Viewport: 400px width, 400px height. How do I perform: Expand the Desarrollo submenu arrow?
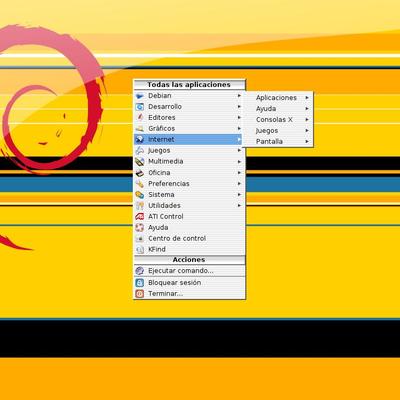tap(239, 107)
